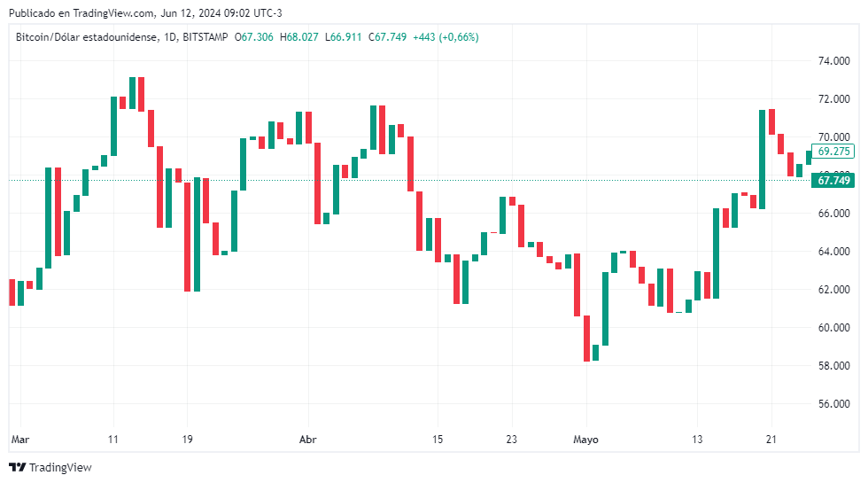The height and width of the screenshot is (483, 868).
Task: Click the filled green 67.749 price tag
Action: click(833, 181)
